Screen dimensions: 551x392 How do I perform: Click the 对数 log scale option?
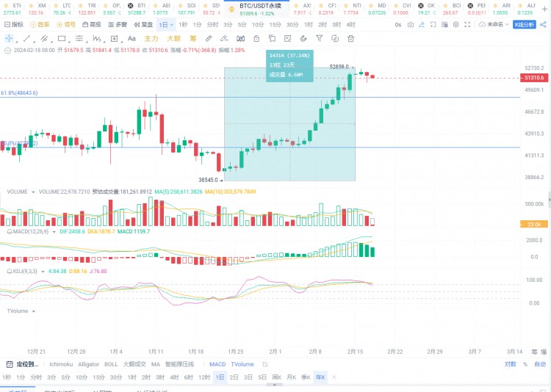point(510,364)
